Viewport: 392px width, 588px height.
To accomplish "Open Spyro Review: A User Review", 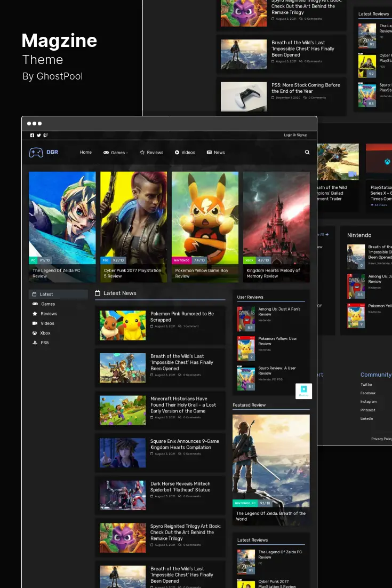I will pos(277,371).
